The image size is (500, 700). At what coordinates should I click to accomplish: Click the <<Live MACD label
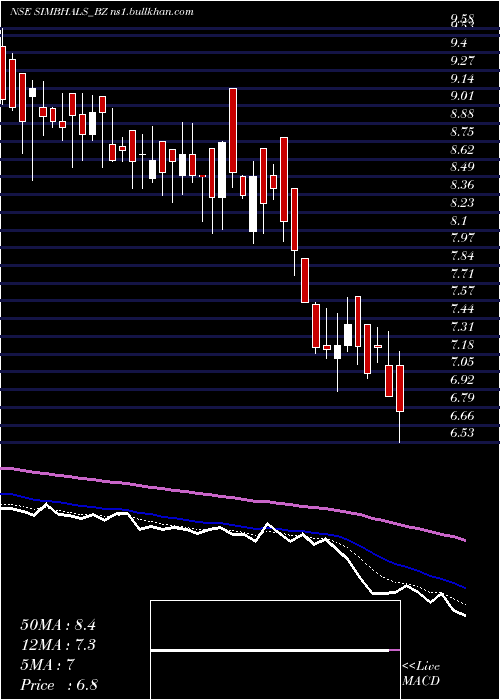(x=421, y=674)
